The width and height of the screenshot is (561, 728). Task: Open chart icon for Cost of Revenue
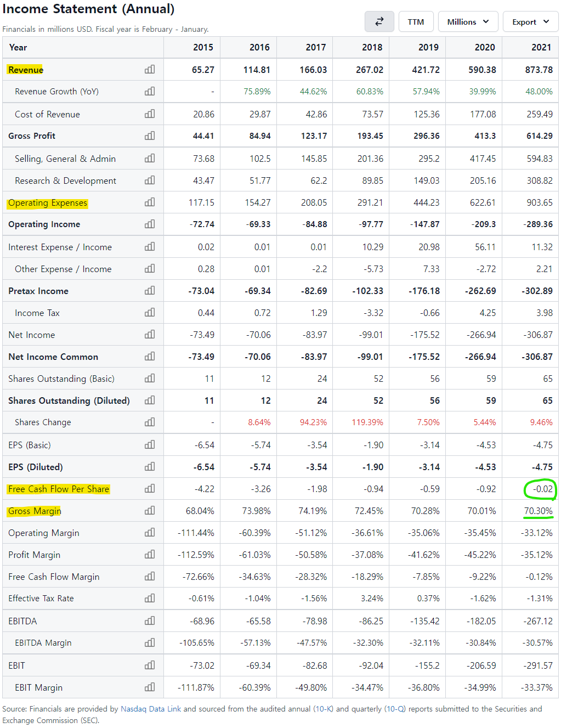click(x=150, y=114)
